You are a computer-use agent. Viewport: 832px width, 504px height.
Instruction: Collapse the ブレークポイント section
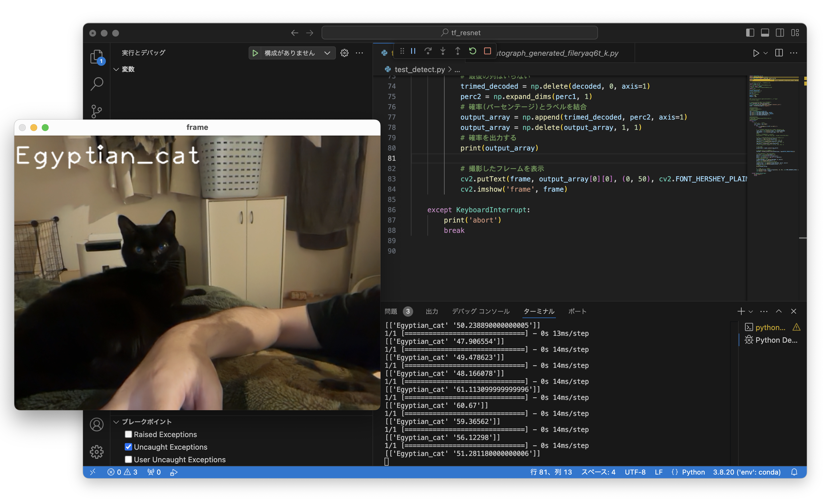[116, 422]
